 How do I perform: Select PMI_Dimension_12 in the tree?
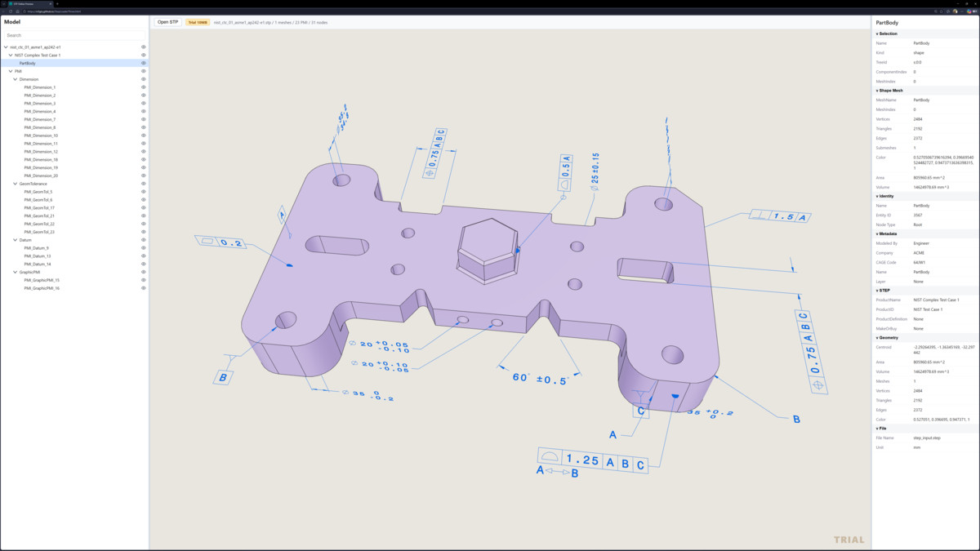[41, 152]
